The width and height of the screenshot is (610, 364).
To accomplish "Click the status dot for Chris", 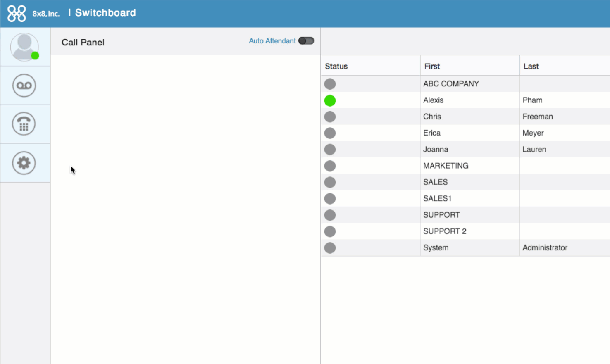I will coord(330,117).
